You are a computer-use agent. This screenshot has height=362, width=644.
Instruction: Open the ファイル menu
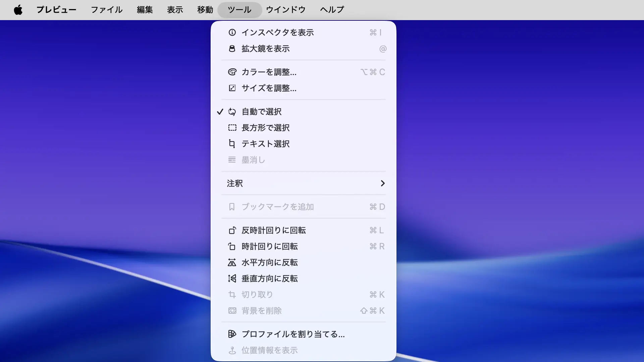pos(107,10)
